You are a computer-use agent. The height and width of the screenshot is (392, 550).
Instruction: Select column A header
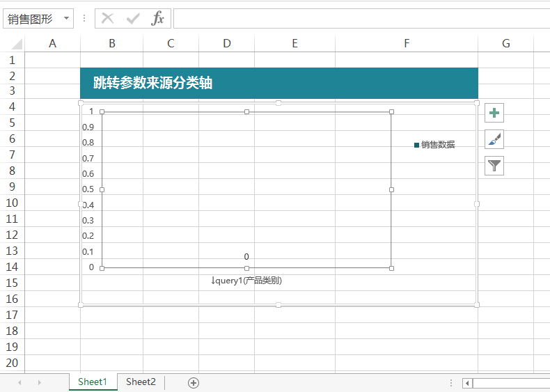(53, 43)
